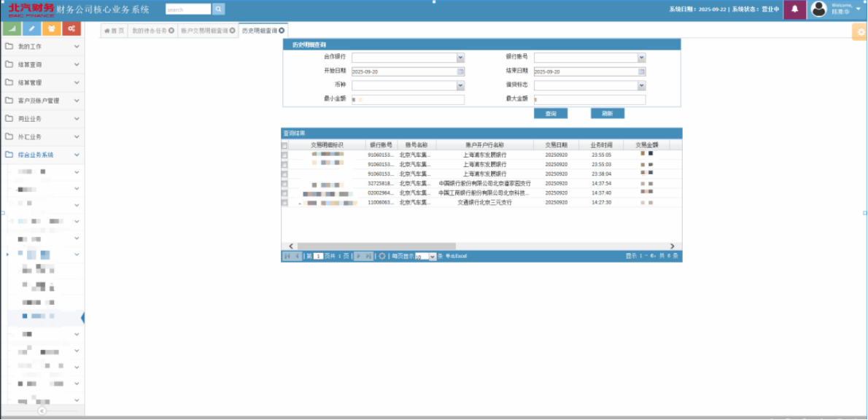Image resolution: width=868 pixels, height=420 pixels.
Task: Tick the select-all checkbox in results header
Action: (284, 145)
